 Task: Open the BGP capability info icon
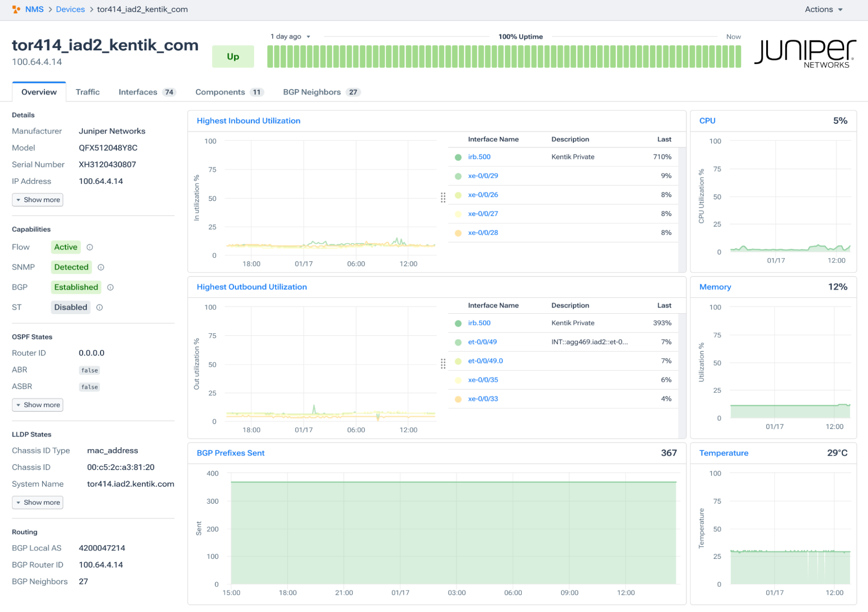click(110, 288)
